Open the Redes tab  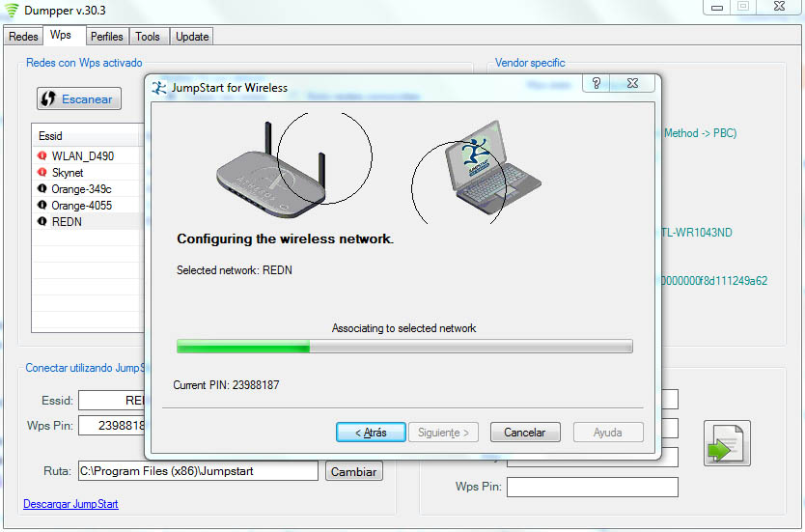click(x=23, y=37)
